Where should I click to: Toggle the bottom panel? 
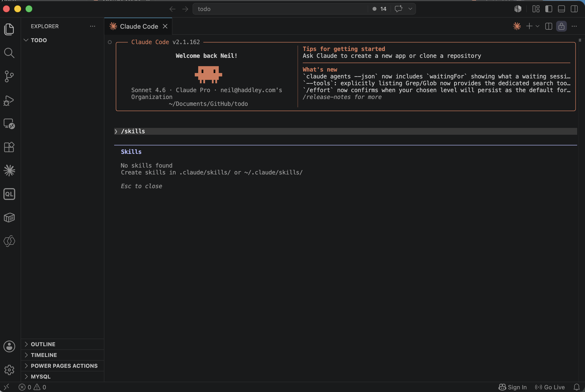pyautogui.click(x=561, y=9)
